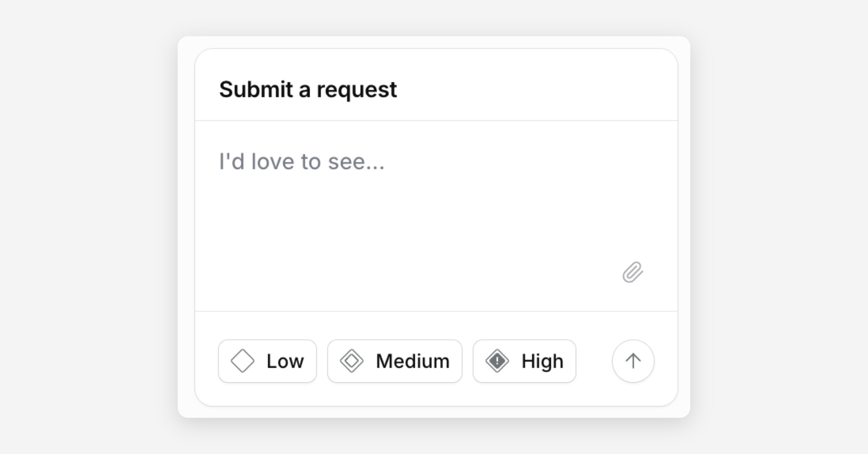
Task: Mark the request as high urgency
Action: (x=524, y=361)
